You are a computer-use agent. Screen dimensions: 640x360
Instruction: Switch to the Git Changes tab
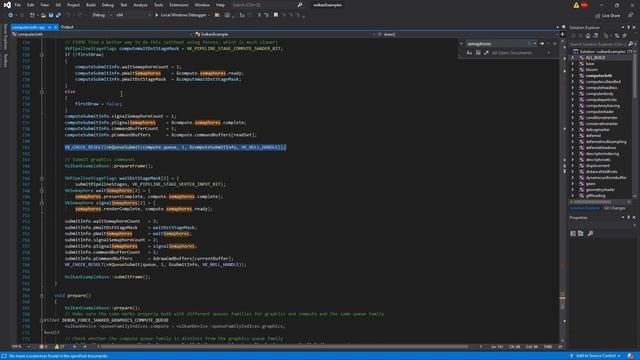point(614,208)
